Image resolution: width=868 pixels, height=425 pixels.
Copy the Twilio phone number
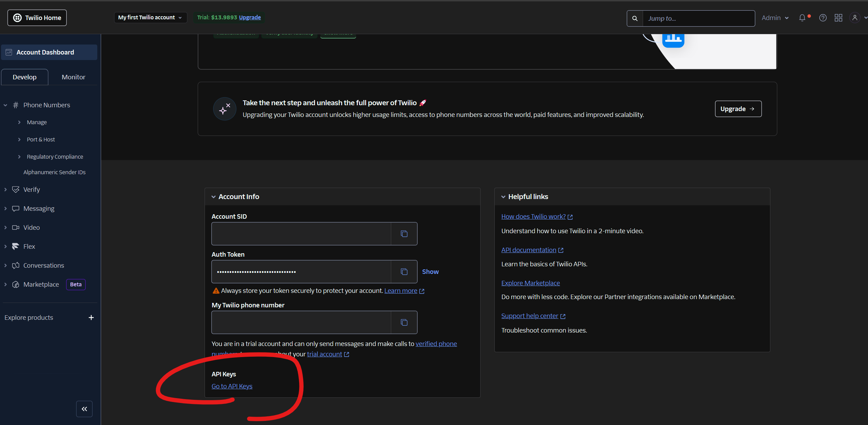(x=404, y=323)
